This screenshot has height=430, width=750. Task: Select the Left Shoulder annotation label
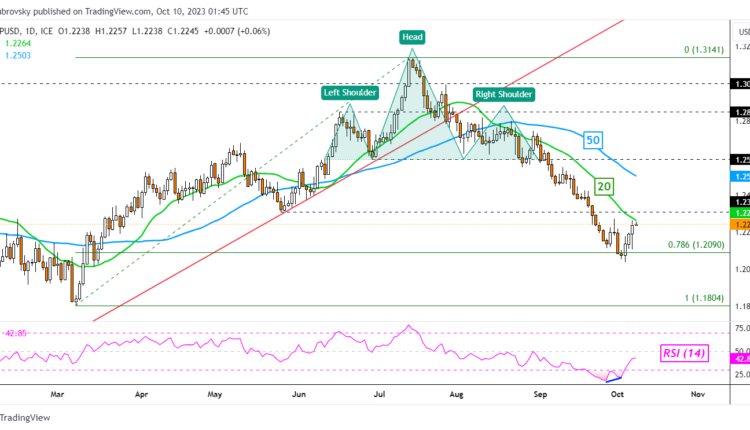(x=349, y=93)
